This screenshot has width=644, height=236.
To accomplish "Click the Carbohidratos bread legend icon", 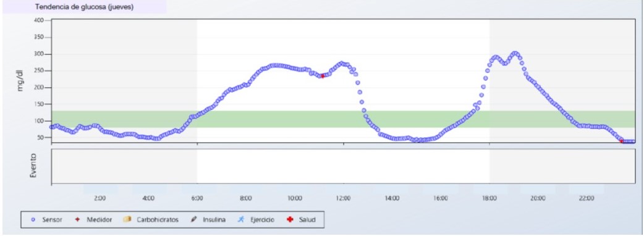I will tap(127, 219).
